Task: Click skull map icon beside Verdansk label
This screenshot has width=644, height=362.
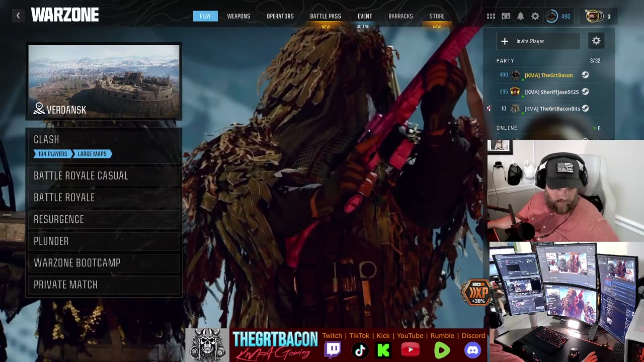Action: [x=39, y=109]
